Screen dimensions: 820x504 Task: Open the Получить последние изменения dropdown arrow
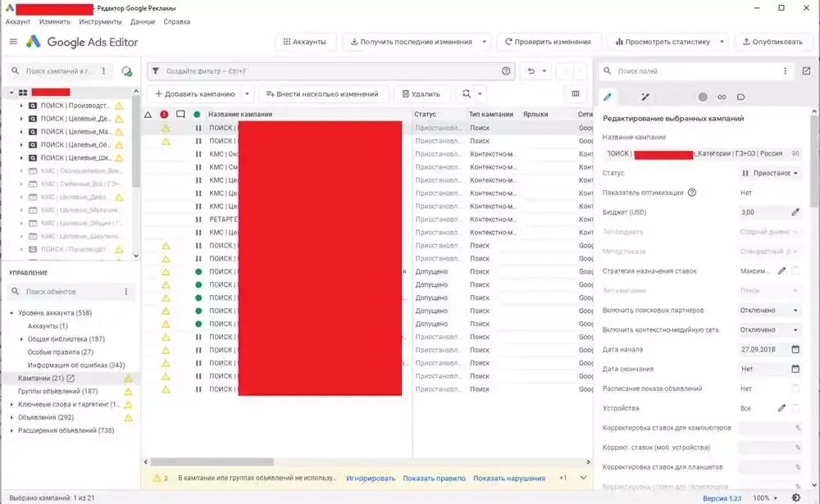tap(485, 42)
